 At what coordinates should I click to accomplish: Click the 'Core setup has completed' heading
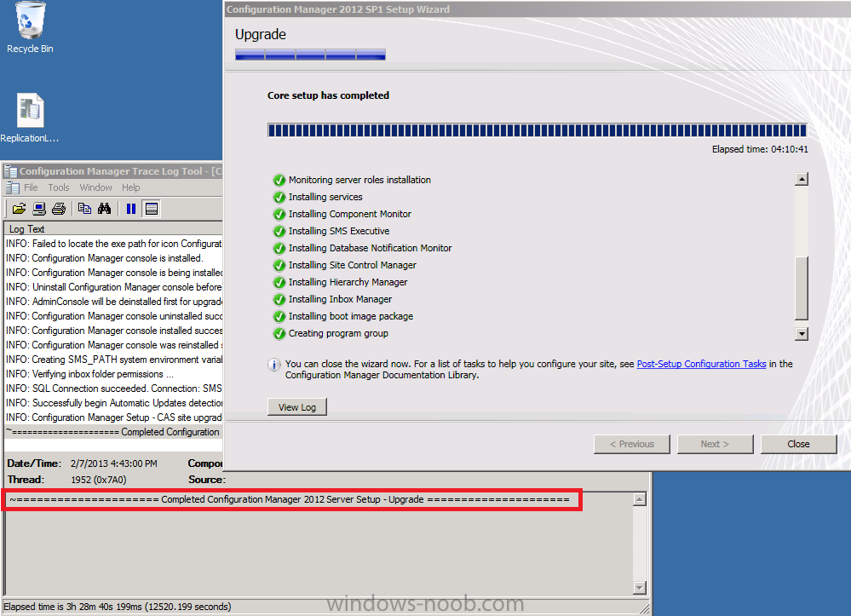(x=328, y=95)
